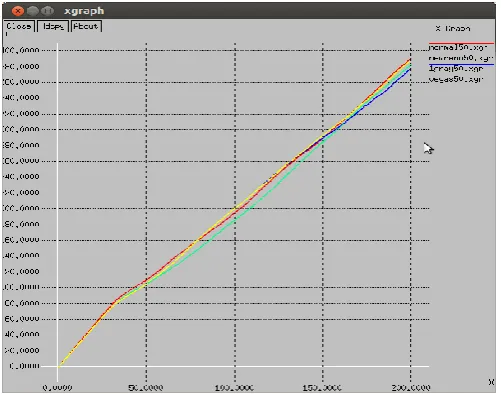Click the X Graph title label

coord(453,29)
